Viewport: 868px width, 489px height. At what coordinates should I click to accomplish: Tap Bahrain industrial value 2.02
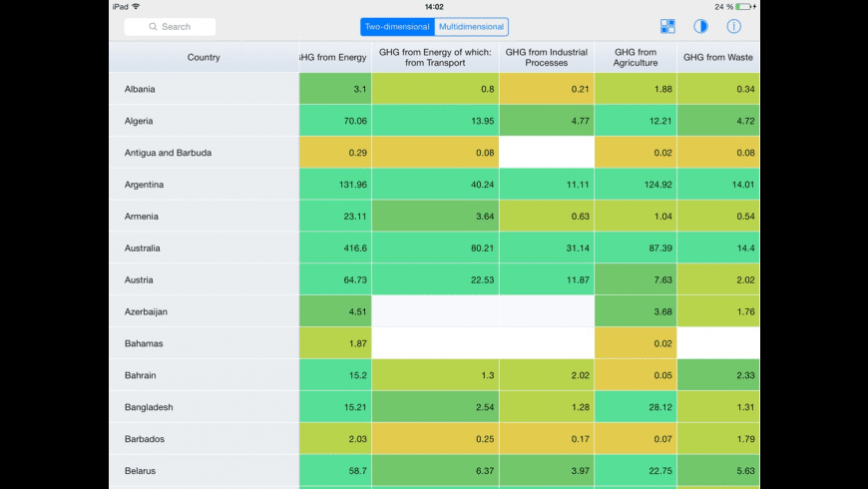pyautogui.click(x=547, y=375)
